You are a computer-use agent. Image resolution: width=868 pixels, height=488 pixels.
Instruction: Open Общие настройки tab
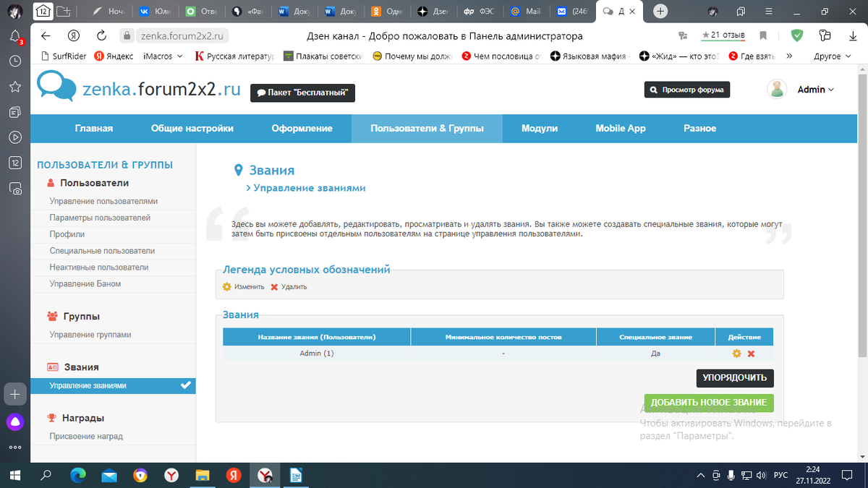[192, 128]
